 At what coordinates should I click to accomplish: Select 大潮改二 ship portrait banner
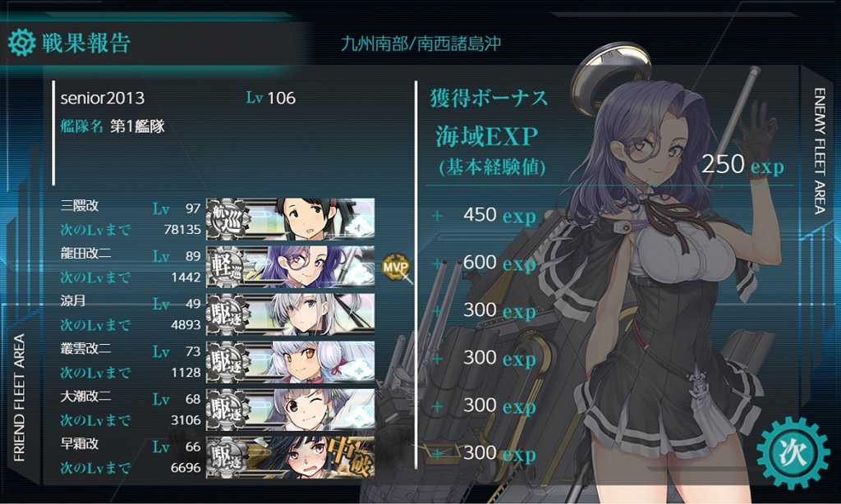291,410
